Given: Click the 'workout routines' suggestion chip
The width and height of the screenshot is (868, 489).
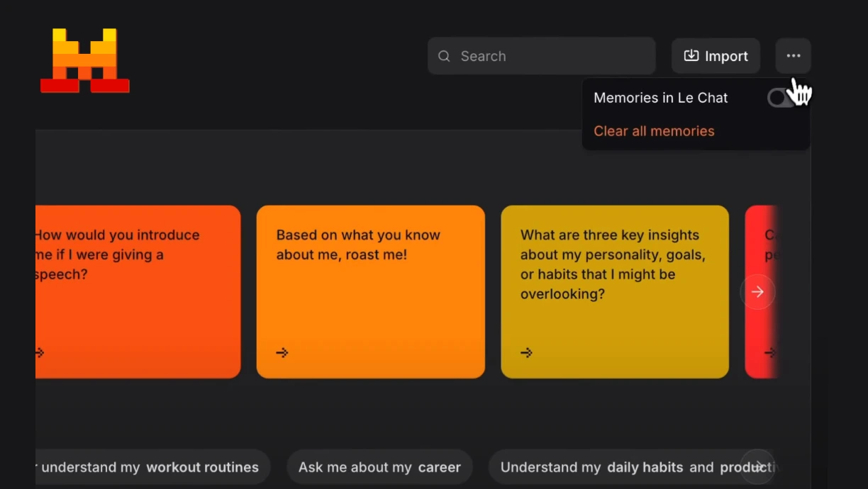Looking at the screenshot, I should (150, 467).
